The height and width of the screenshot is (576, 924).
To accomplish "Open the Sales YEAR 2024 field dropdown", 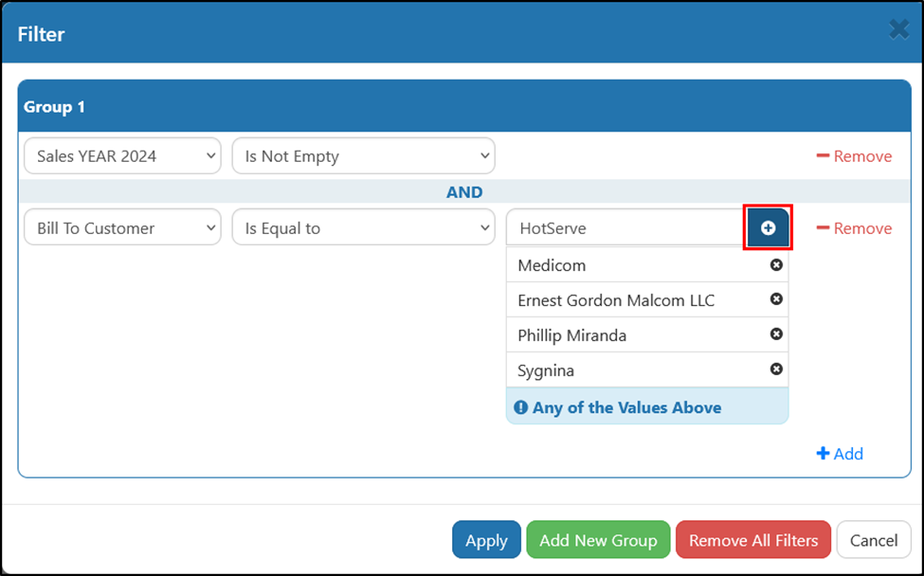I will (122, 156).
